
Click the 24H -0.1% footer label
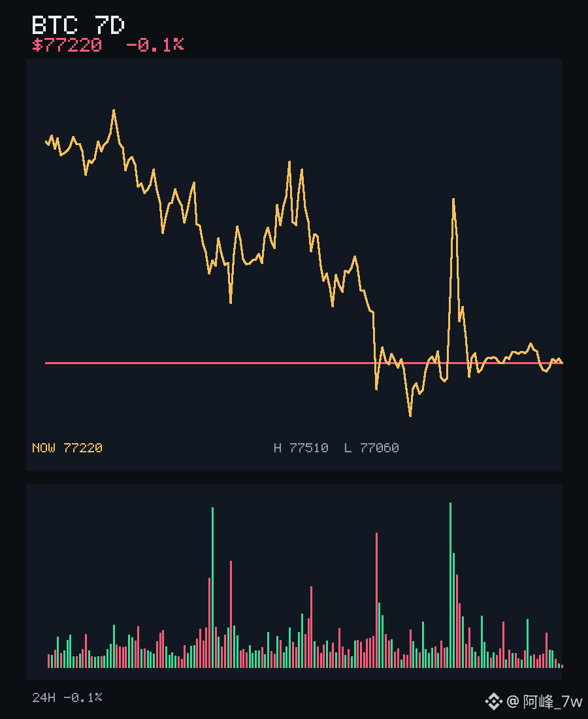coord(67,697)
